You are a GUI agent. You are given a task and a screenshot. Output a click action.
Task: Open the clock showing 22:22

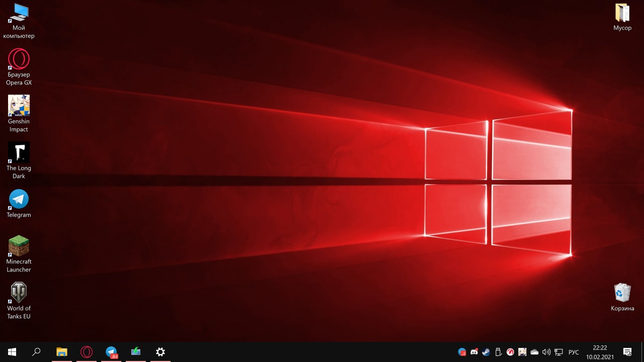click(x=600, y=352)
